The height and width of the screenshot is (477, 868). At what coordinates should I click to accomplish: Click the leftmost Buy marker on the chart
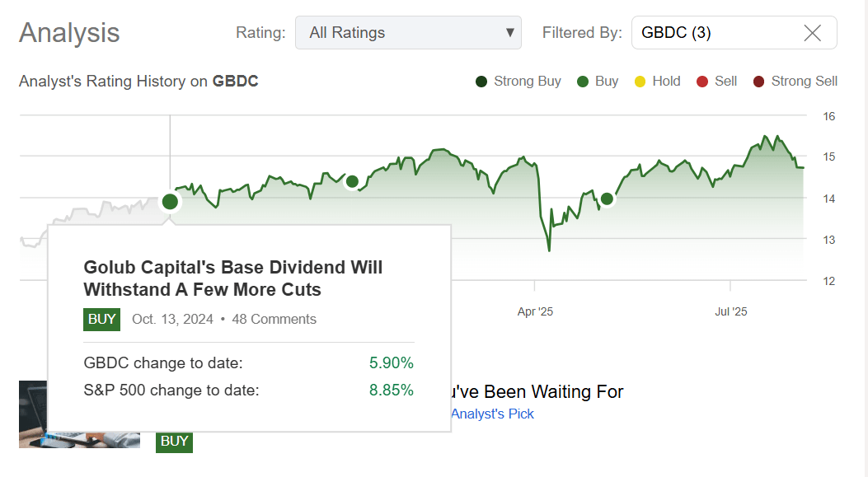pos(170,201)
